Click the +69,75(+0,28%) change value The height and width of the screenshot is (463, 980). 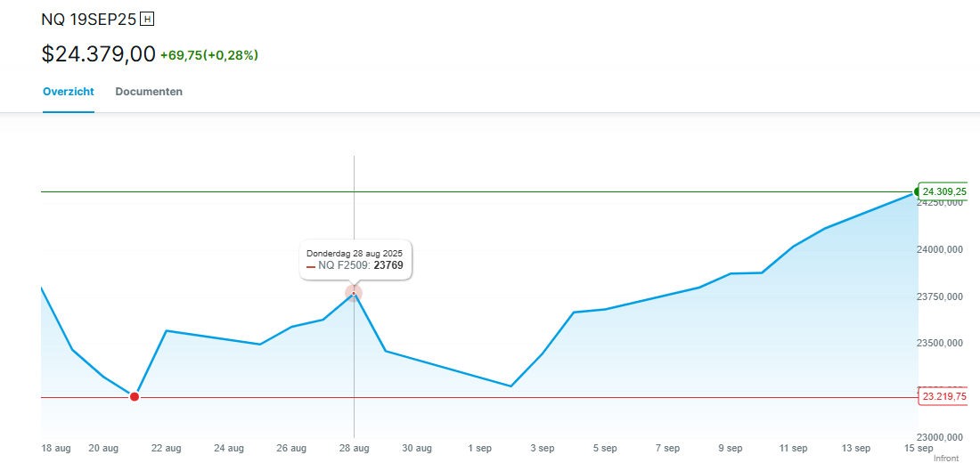209,55
